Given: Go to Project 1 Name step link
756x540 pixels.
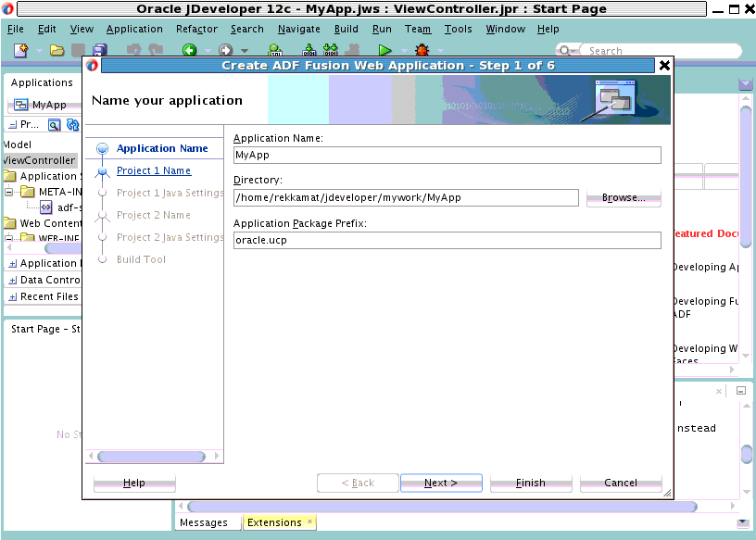Looking at the screenshot, I should pos(154,170).
